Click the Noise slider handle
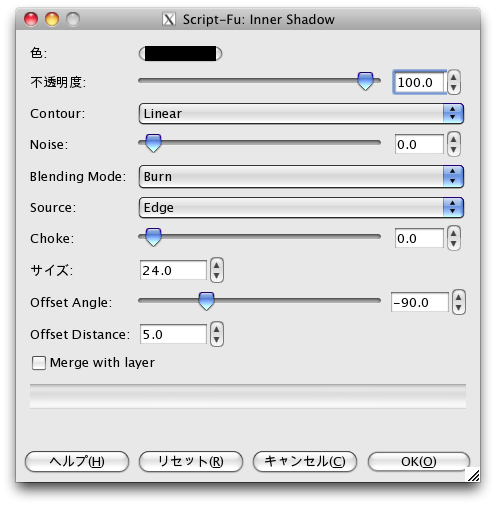This screenshot has height=506, width=496. (153, 143)
